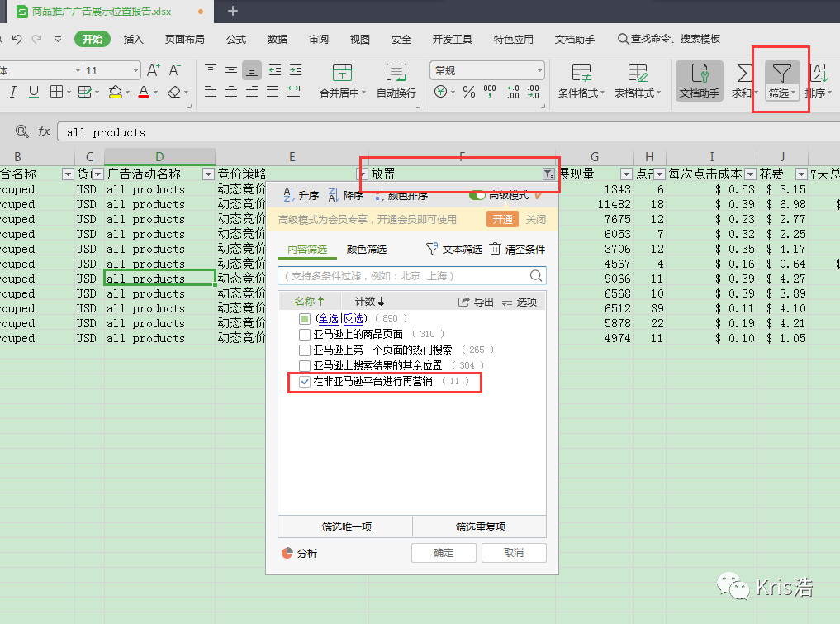Switch to 颜色筛选 tab

pyautogui.click(x=366, y=250)
